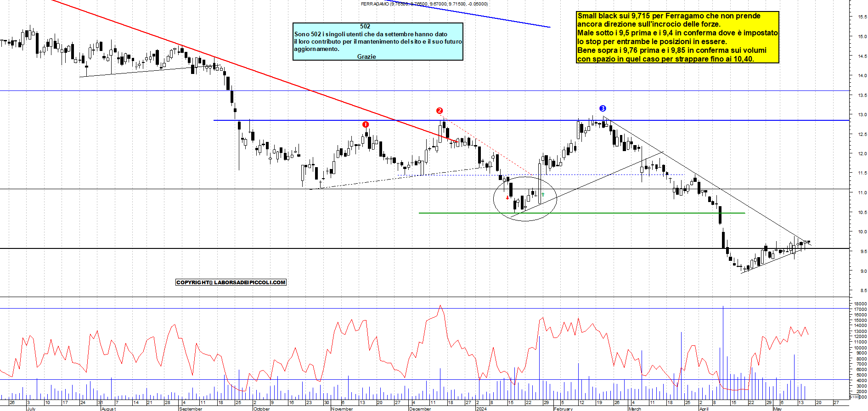Click the 'August' month label on time axis
Image resolution: width=868 pixels, height=411 pixels.
[x=109, y=409]
